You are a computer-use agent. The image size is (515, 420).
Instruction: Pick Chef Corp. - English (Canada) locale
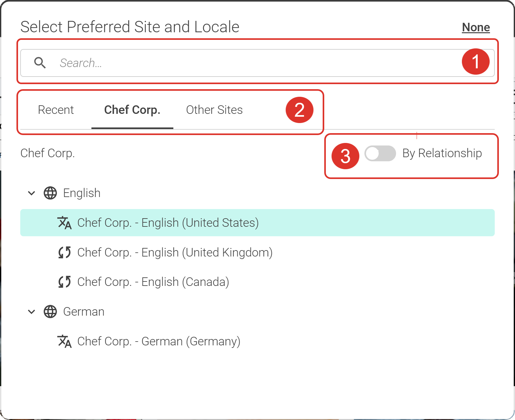(x=153, y=282)
